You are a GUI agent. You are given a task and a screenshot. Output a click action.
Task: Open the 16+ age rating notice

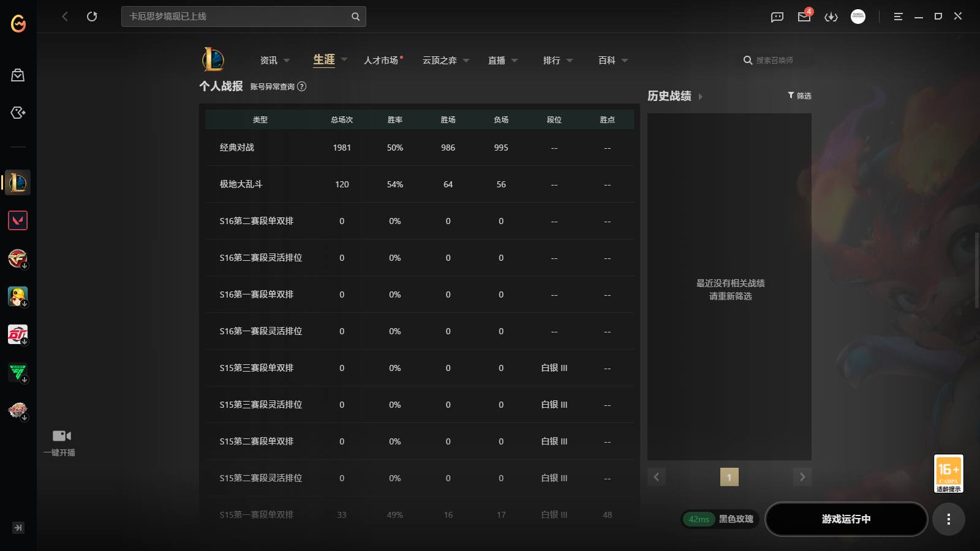949,473
